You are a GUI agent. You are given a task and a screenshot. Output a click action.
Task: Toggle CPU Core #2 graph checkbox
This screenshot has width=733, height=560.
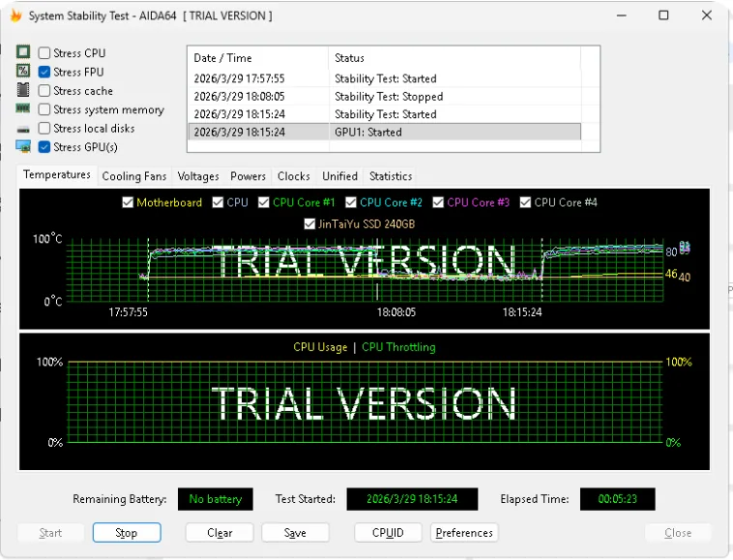(351, 202)
